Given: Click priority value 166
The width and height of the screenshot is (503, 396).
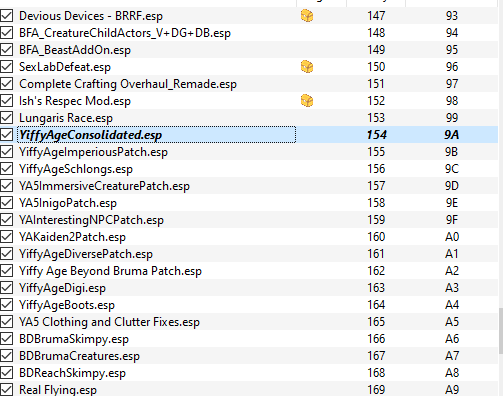Looking at the screenshot, I should pos(376,339).
